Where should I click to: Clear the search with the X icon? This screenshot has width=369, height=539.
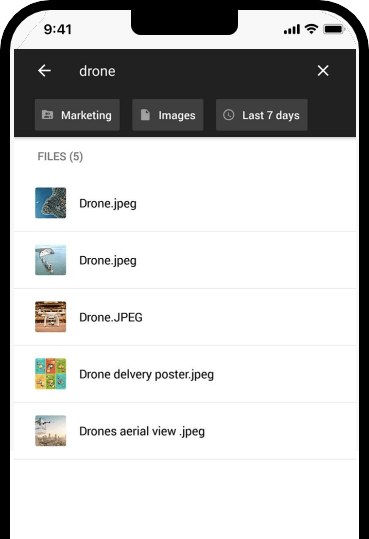pos(323,71)
